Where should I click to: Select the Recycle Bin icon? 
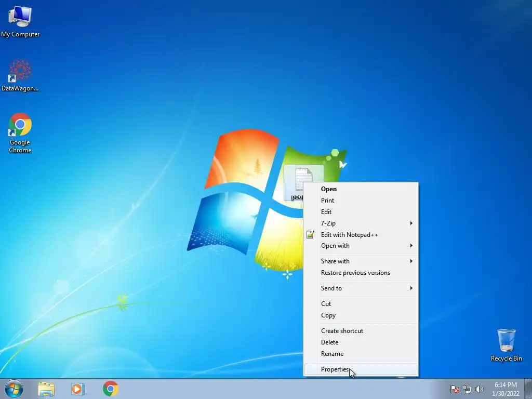coord(506,345)
